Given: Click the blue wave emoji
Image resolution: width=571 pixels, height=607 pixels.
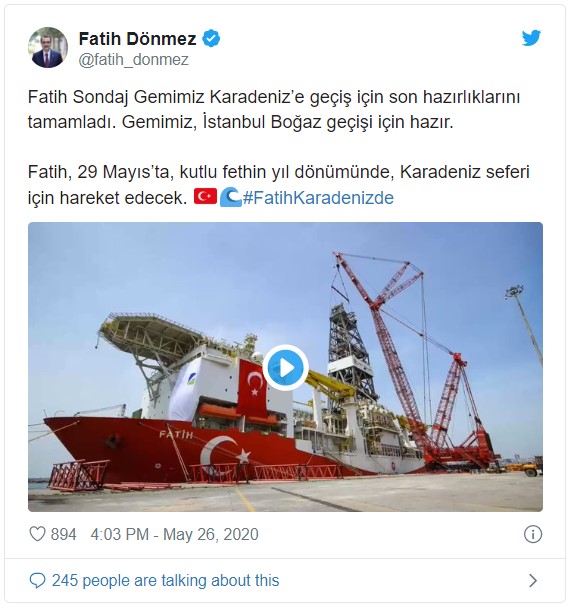Looking at the screenshot, I should tap(230, 197).
